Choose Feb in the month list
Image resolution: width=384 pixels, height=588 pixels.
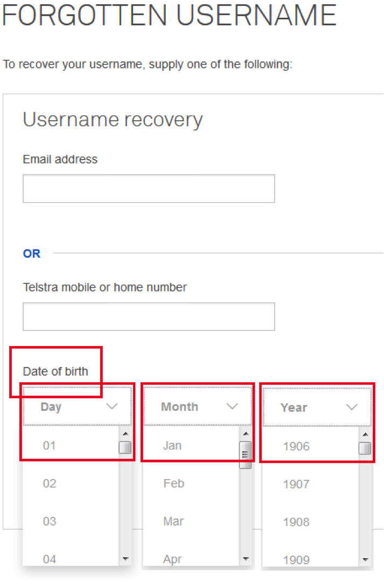pos(173,483)
